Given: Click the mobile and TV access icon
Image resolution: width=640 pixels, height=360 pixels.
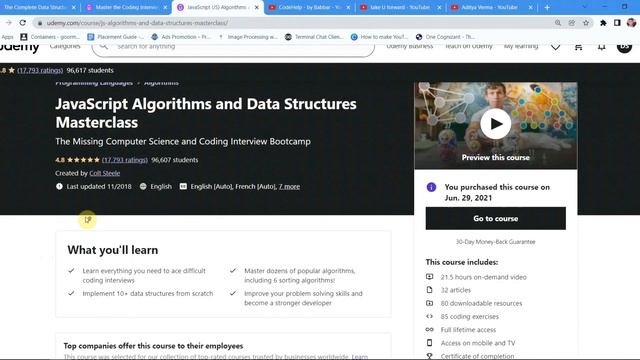Looking at the screenshot, I should (429, 343).
